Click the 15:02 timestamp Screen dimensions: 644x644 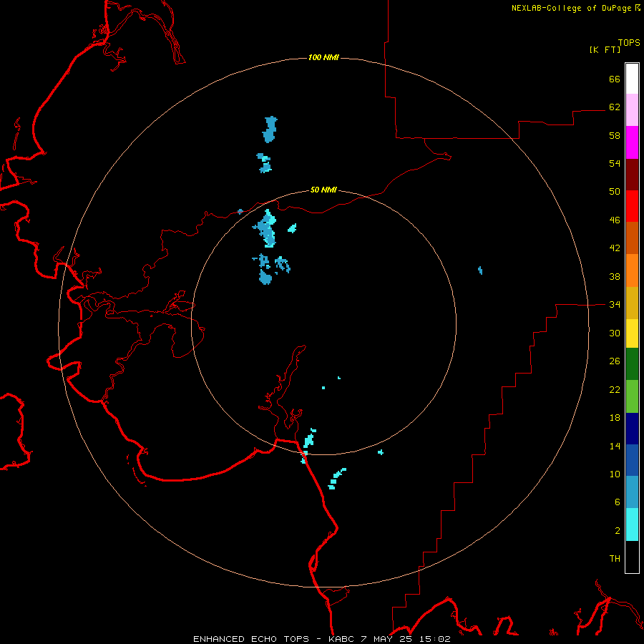[435, 639]
